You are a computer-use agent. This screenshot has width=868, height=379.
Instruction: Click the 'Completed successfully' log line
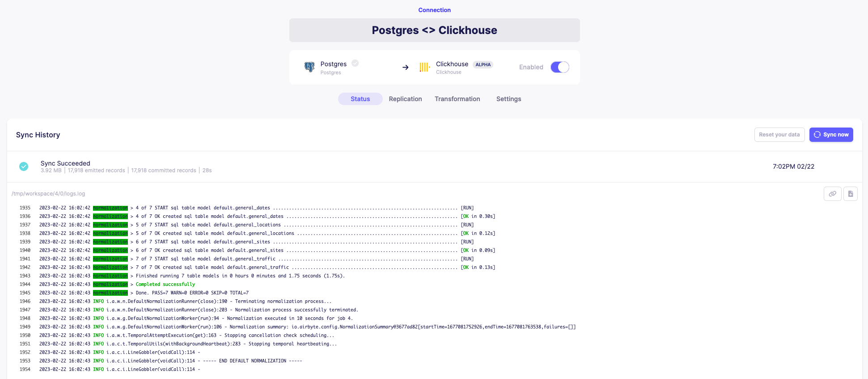point(165,284)
